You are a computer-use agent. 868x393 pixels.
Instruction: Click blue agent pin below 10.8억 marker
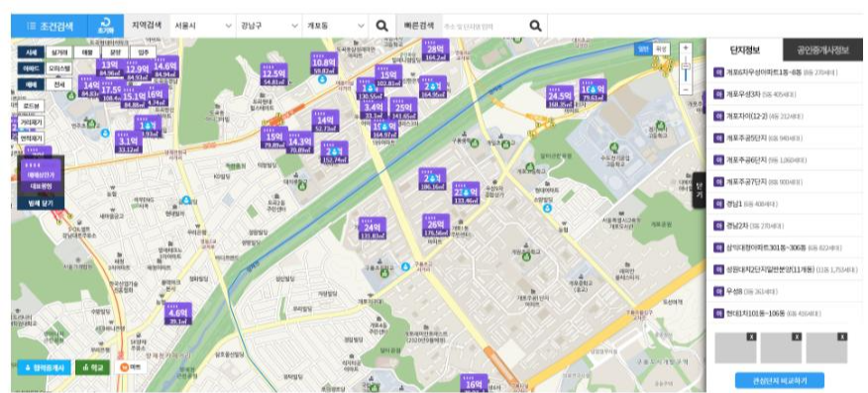pos(323,79)
